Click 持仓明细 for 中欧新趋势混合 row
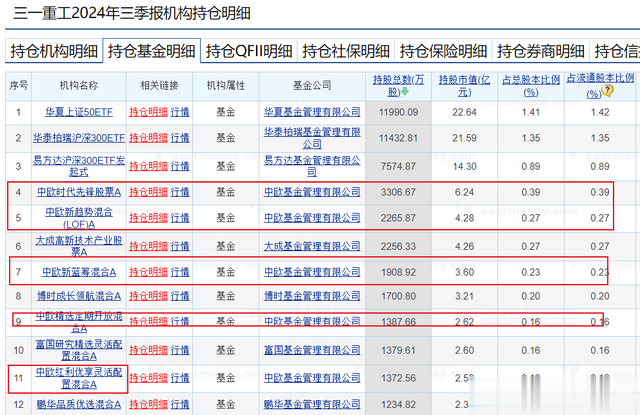This screenshot has height=415, width=640. pos(149,218)
